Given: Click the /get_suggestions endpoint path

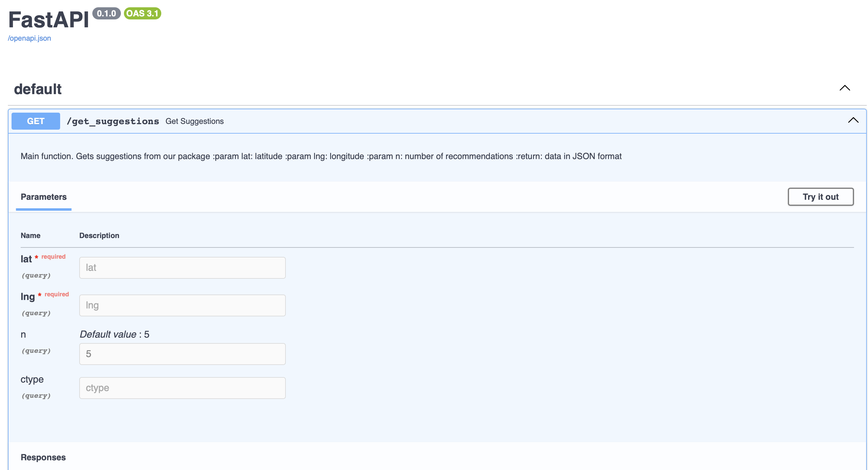Looking at the screenshot, I should [x=113, y=121].
